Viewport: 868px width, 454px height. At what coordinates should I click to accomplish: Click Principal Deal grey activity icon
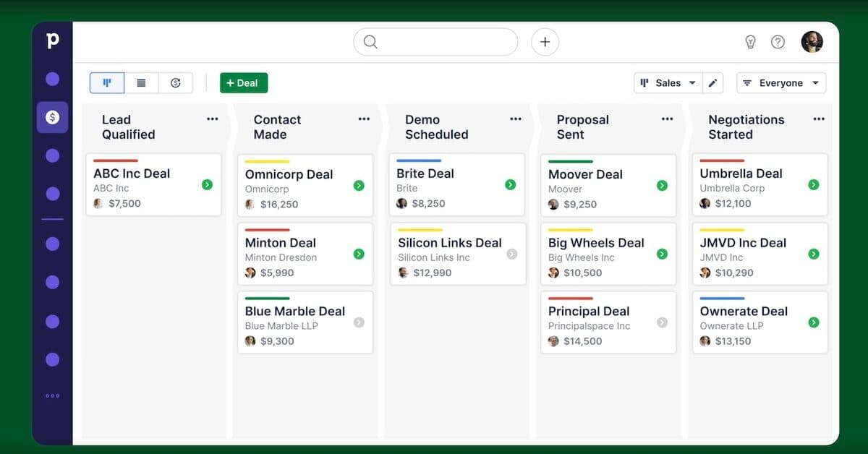(x=662, y=322)
